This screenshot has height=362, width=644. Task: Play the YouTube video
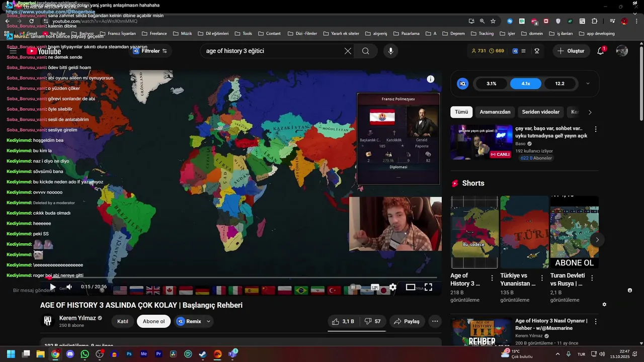[x=53, y=287]
